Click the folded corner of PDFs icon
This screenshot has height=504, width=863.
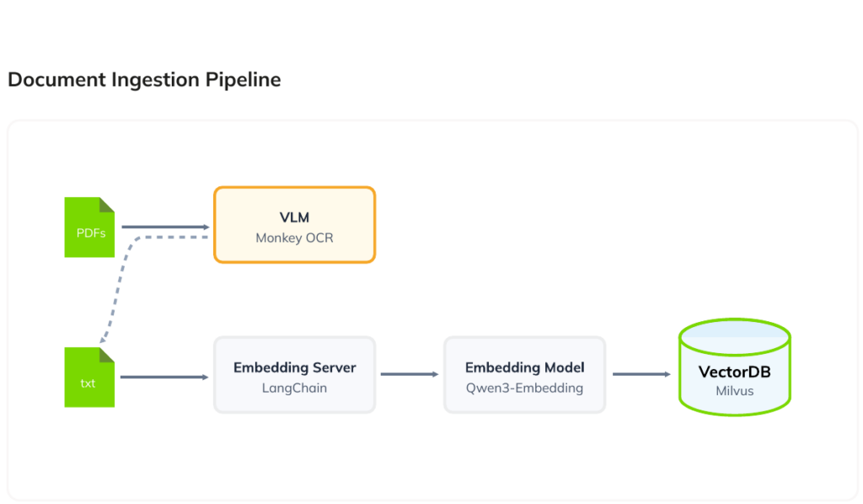[x=107, y=205]
